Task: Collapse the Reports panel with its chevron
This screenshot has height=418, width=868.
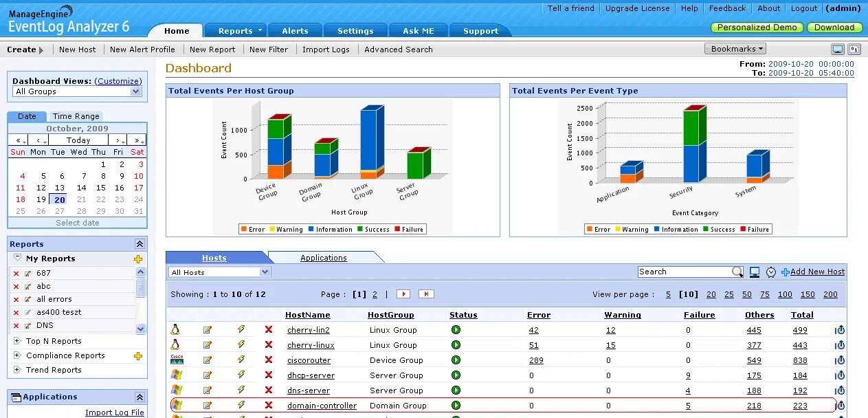Action: (140, 244)
